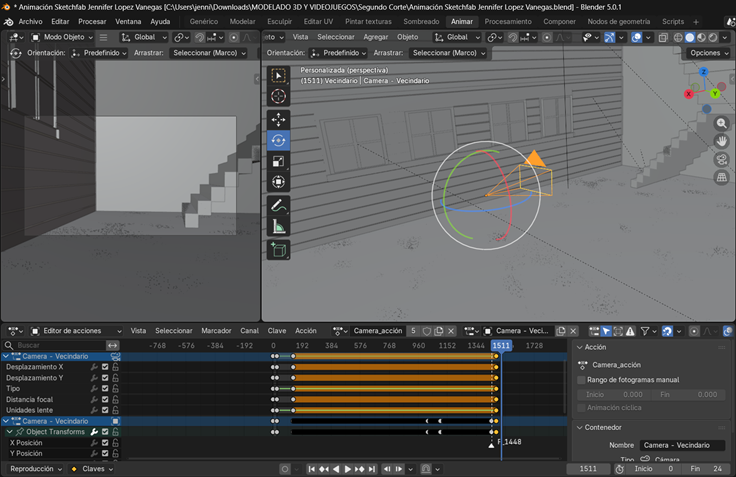736x477 pixels.
Task: Toggle Tipo channel checkbox
Action: pyautogui.click(x=105, y=388)
